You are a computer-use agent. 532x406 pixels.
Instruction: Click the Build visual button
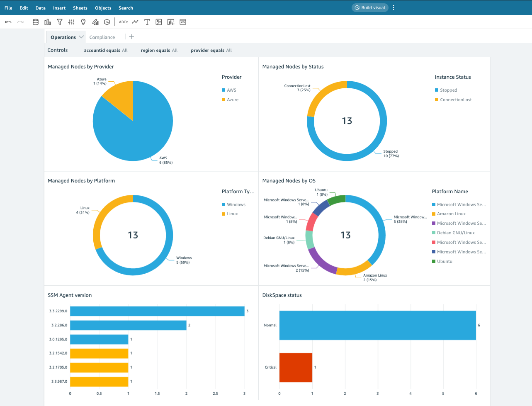point(370,7)
